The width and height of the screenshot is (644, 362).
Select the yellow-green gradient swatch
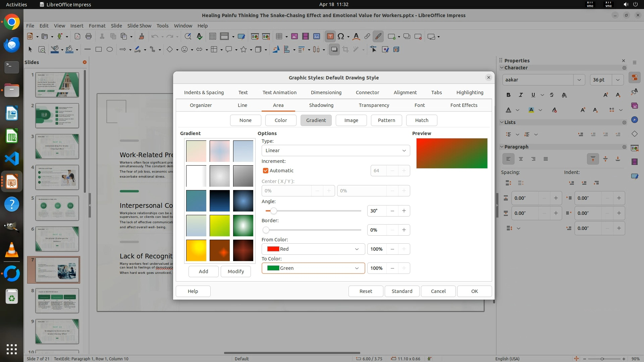(x=220, y=226)
